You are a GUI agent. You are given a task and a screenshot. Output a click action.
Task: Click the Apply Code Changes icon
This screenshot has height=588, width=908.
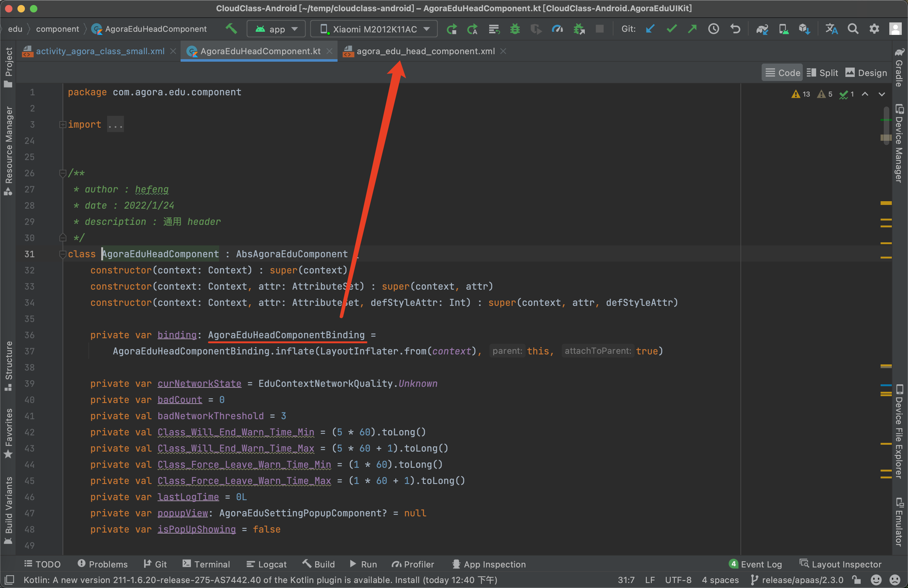point(494,29)
